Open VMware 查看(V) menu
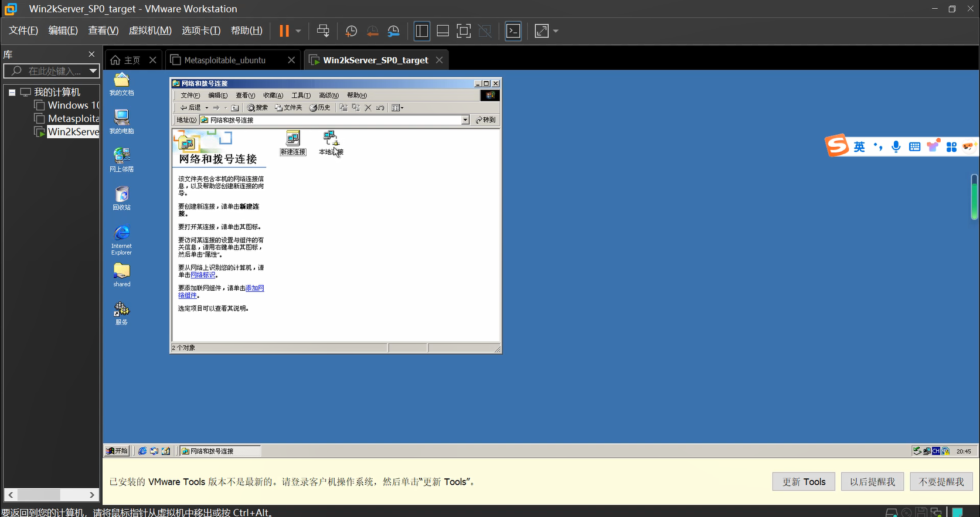The width and height of the screenshot is (980, 517). 103,30
